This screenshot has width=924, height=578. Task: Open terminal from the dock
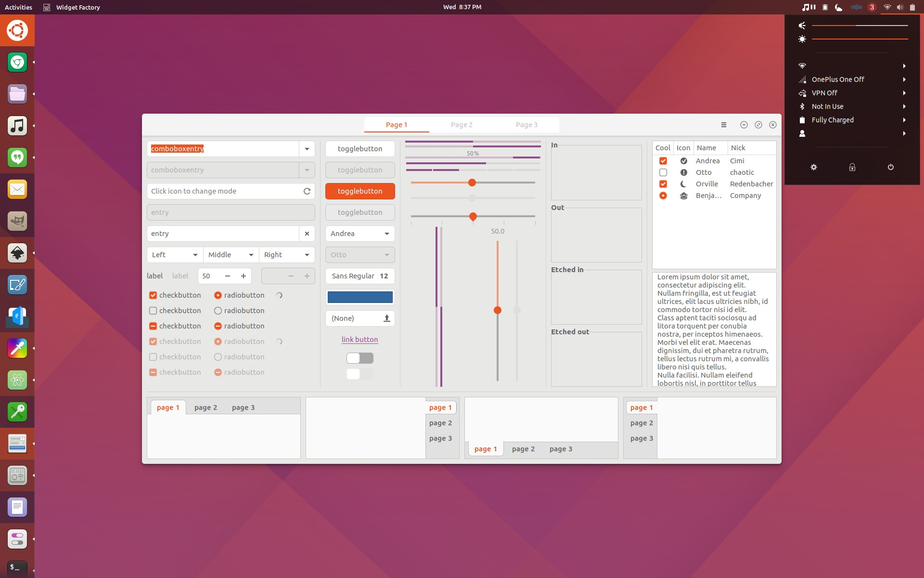(x=17, y=568)
